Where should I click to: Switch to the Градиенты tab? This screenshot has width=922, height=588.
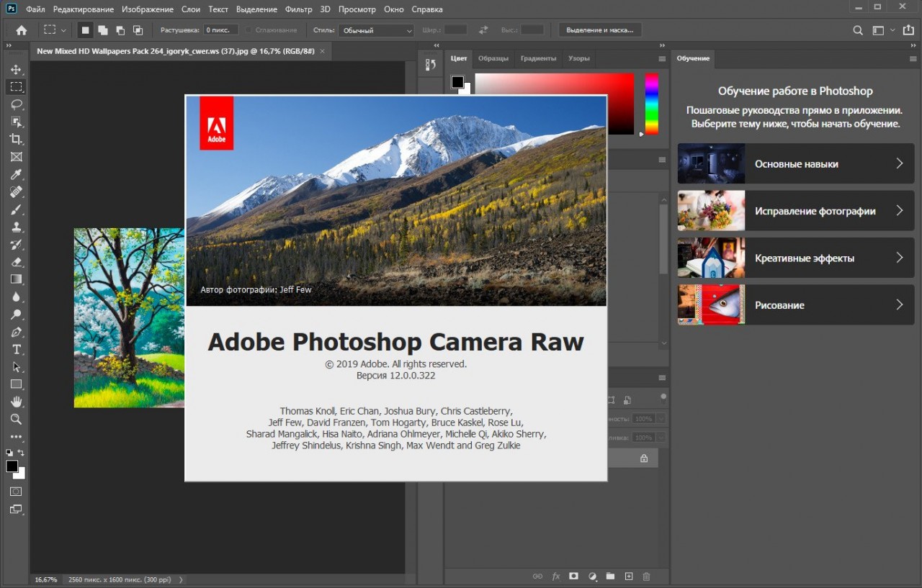[538, 58]
